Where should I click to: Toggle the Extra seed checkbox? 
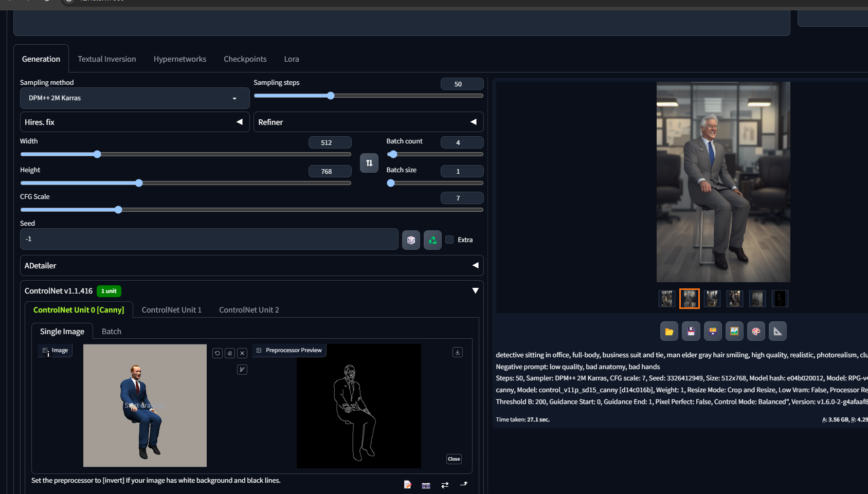449,240
